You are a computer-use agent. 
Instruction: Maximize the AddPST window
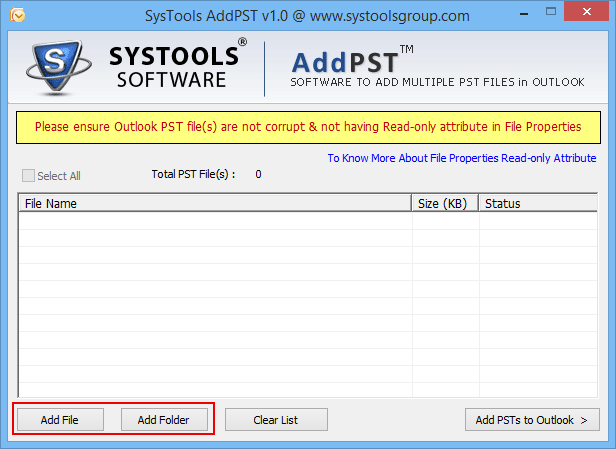tap(551, 12)
